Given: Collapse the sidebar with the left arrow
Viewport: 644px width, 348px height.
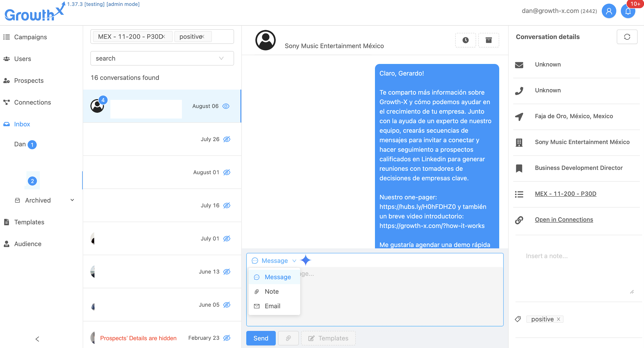Looking at the screenshot, I should pos(37,339).
